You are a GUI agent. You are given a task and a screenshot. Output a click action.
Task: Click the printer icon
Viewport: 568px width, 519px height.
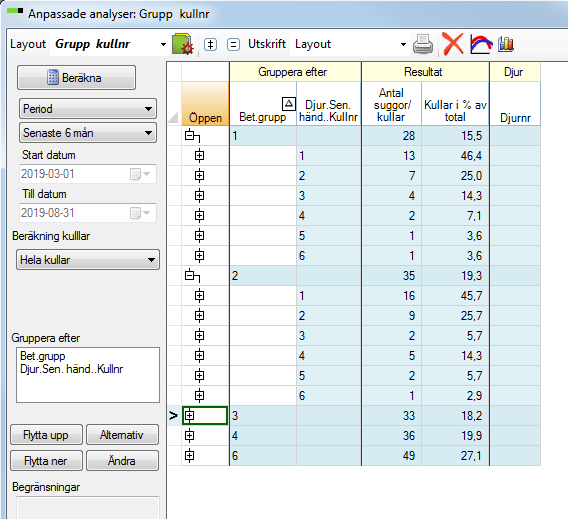[x=423, y=44]
